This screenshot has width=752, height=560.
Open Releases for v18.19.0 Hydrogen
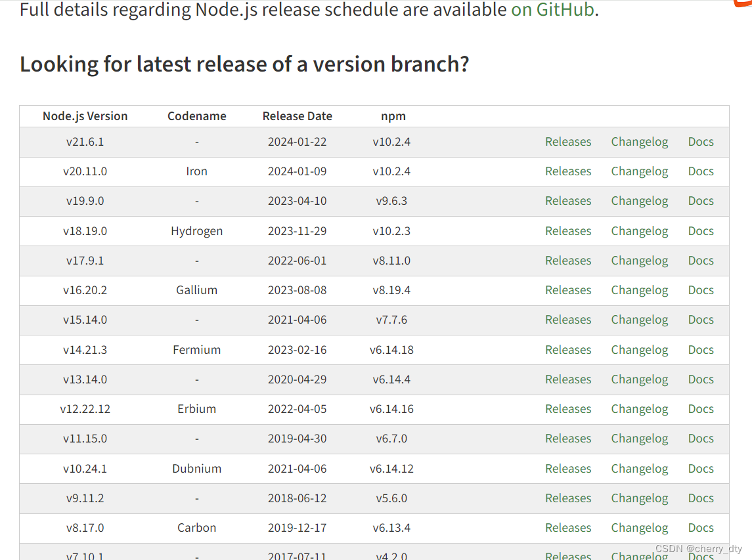tap(568, 231)
